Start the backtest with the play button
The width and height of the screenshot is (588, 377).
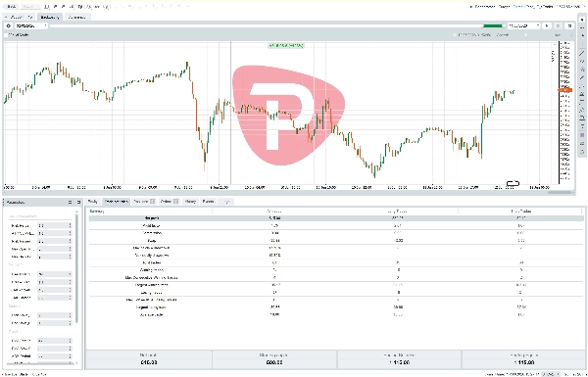[x=547, y=25]
